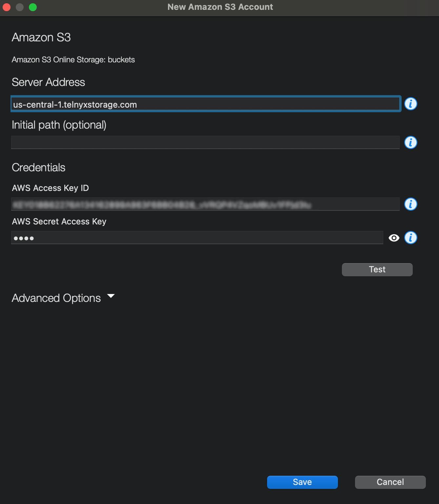
Task: Expand Advanced Options with the disclosure triangle
Action: coord(111,296)
